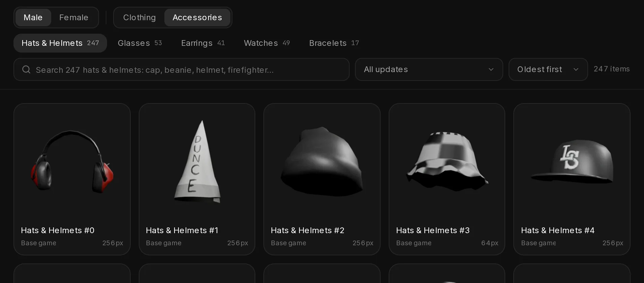This screenshot has height=283, width=644.
Task: Choose the Clothing category toggle
Action: click(139, 18)
